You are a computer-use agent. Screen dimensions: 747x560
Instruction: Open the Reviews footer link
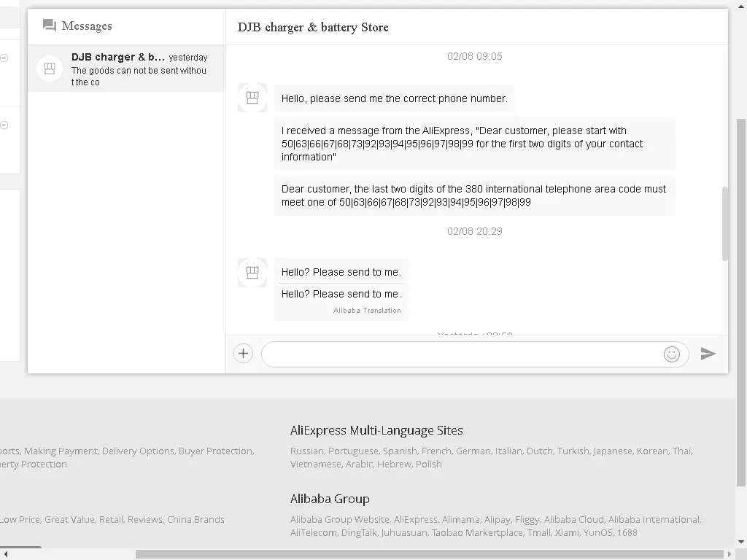144,519
